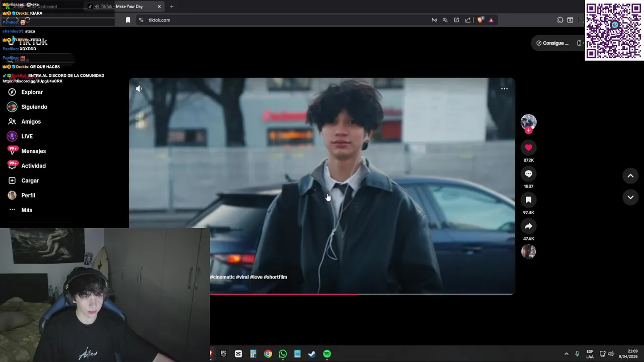
Task: Select the TikTok - Make Your Day tab
Action: pyautogui.click(x=125, y=7)
